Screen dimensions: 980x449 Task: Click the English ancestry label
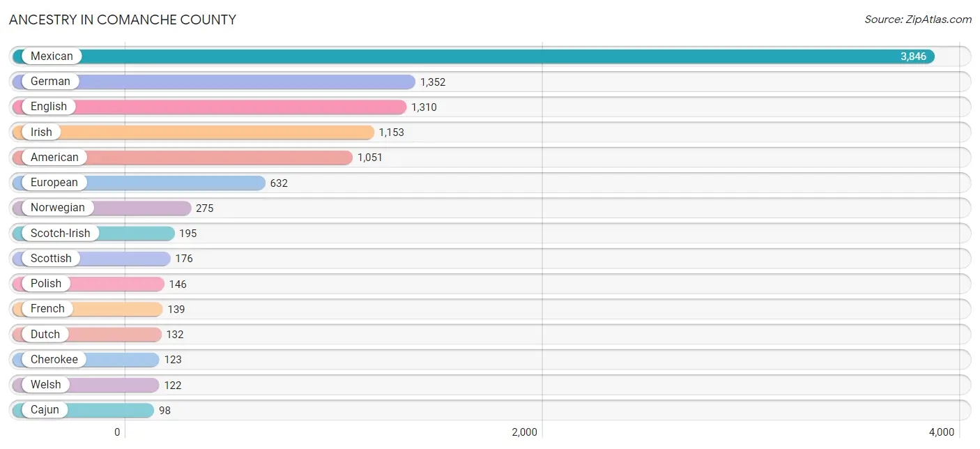click(x=49, y=107)
